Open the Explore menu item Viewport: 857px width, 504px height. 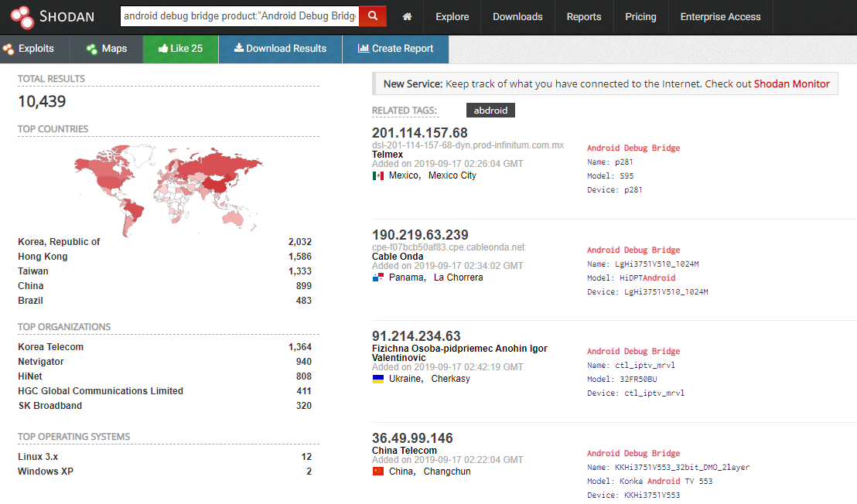pyautogui.click(x=452, y=17)
